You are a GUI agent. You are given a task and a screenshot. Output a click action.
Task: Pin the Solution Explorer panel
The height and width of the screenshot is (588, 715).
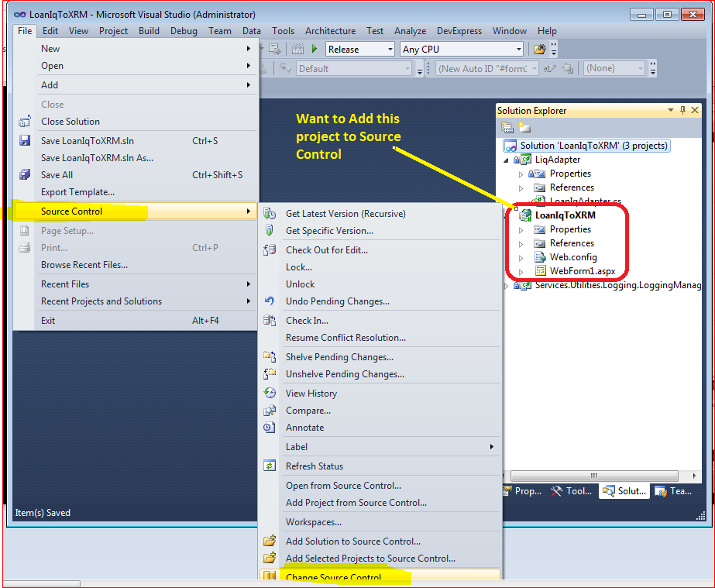682,110
